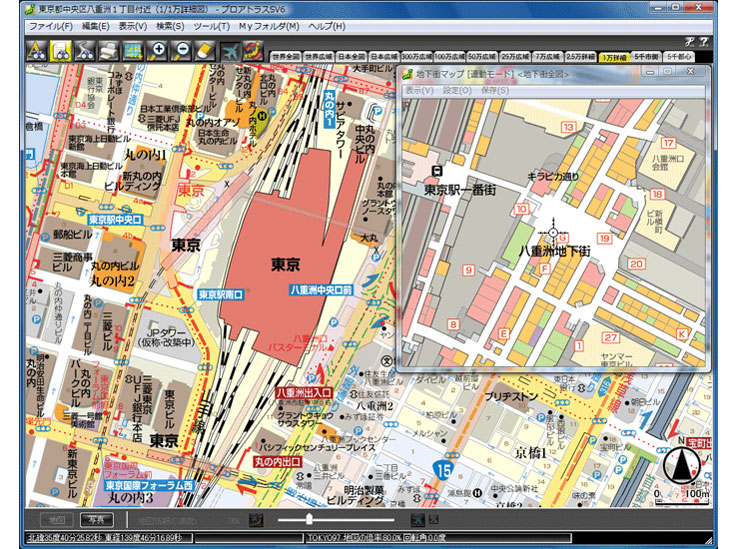Click the 八重洲地下街 label in underground map
732x549 pixels.
[x=555, y=251]
